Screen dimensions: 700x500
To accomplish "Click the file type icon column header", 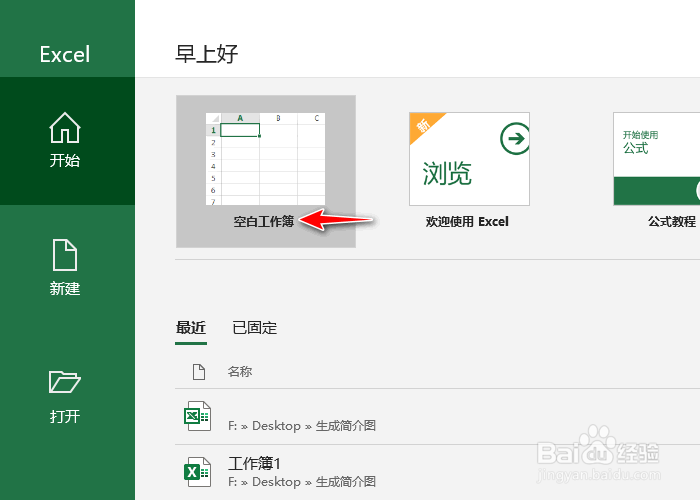I will click(199, 371).
